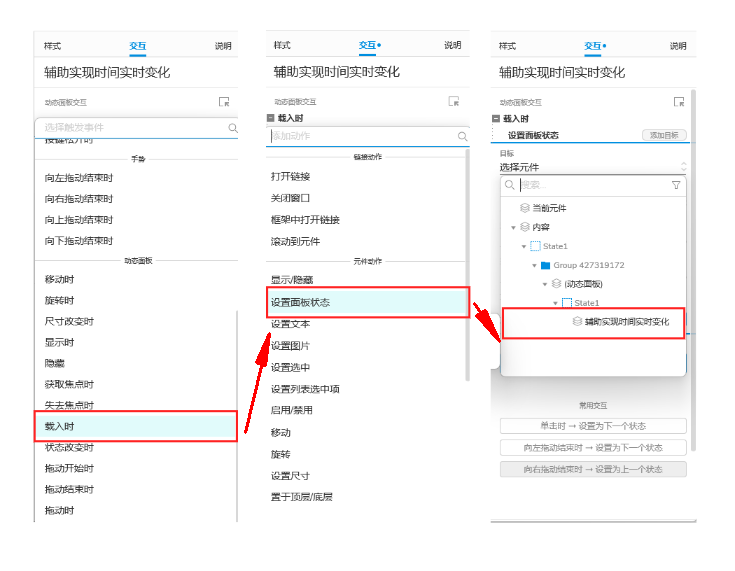This screenshot has width=735, height=571.
Task: Collapse the Group 427319172 tree node
Action: click(x=534, y=266)
